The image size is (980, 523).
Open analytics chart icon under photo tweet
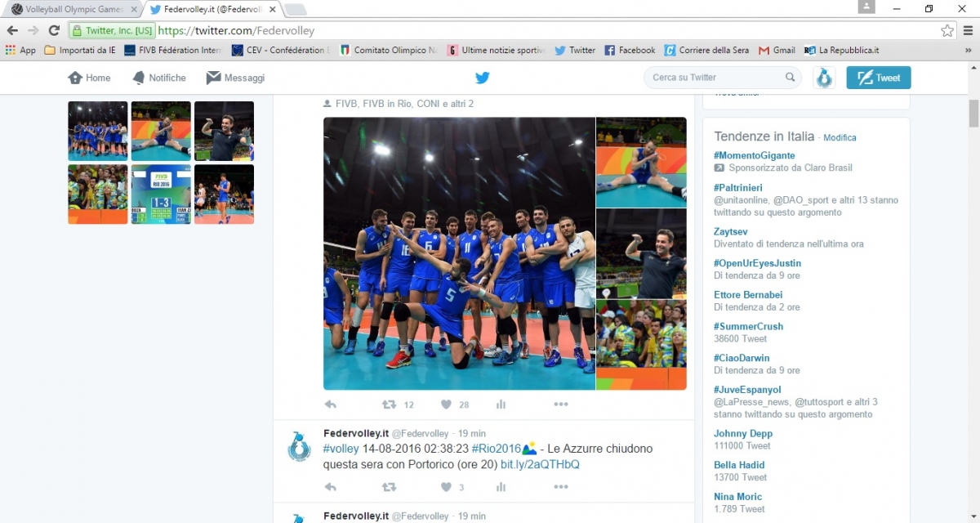coord(501,405)
